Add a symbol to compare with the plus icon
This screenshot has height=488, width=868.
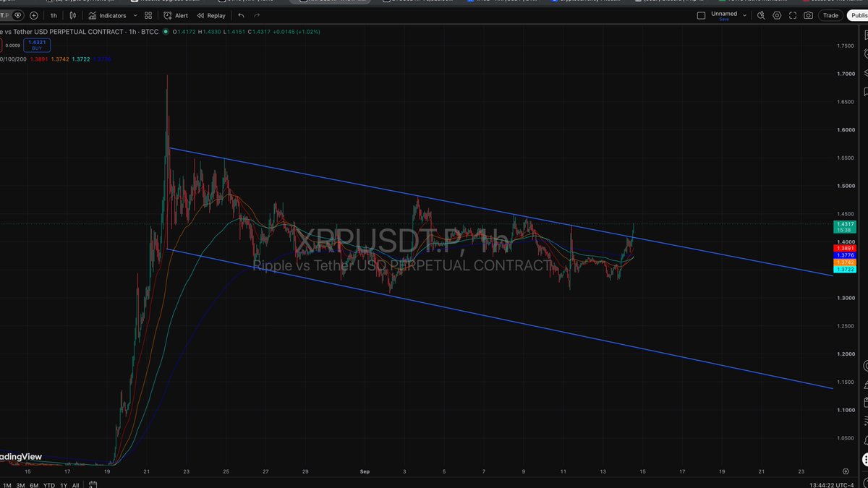point(34,15)
